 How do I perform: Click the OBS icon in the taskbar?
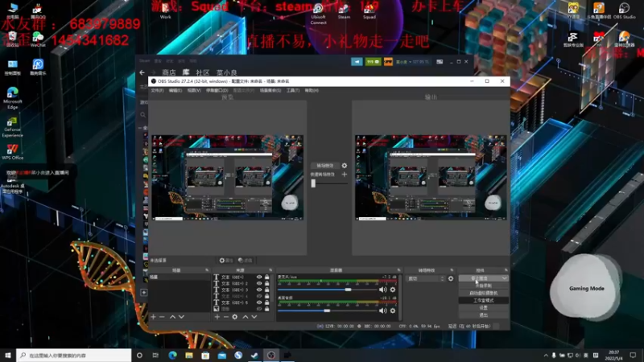pos(271,355)
